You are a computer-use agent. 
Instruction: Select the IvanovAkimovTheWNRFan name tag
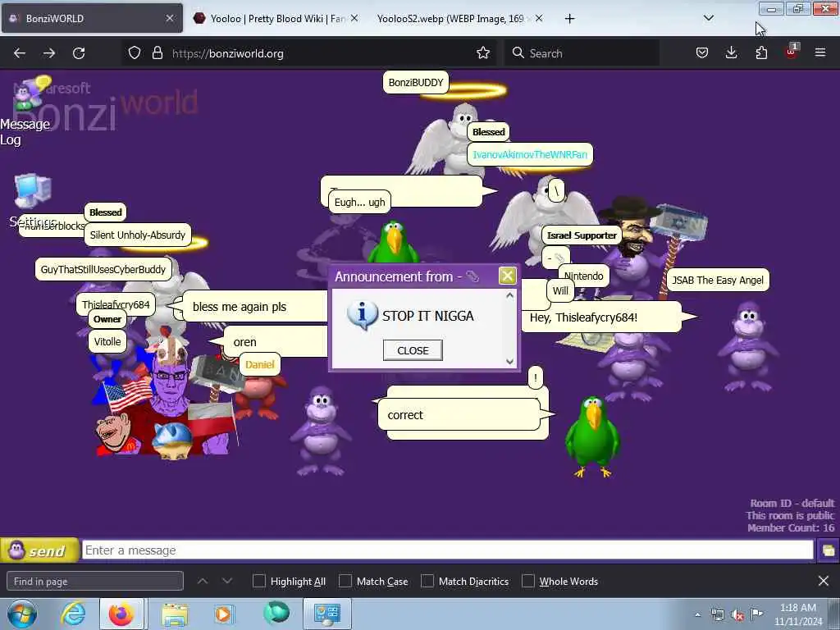530,154
